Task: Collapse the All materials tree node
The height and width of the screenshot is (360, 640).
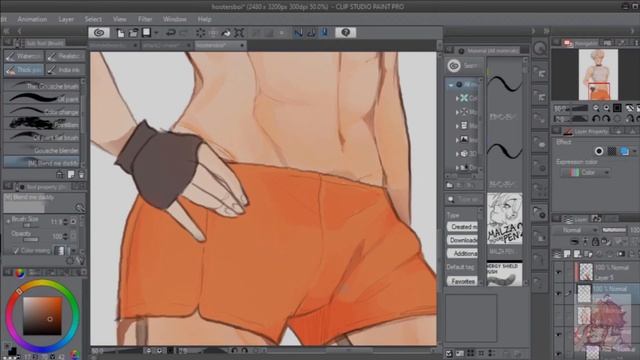Action: click(451, 85)
